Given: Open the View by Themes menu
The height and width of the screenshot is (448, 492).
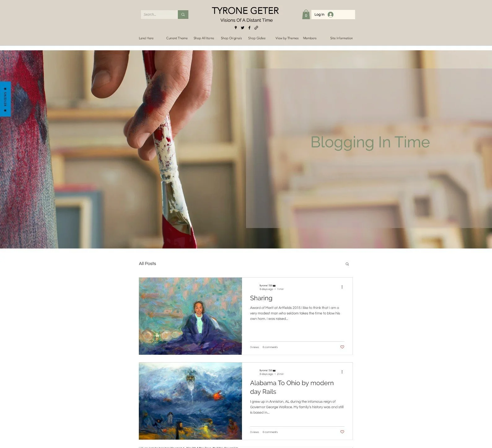Looking at the screenshot, I should 287,38.
